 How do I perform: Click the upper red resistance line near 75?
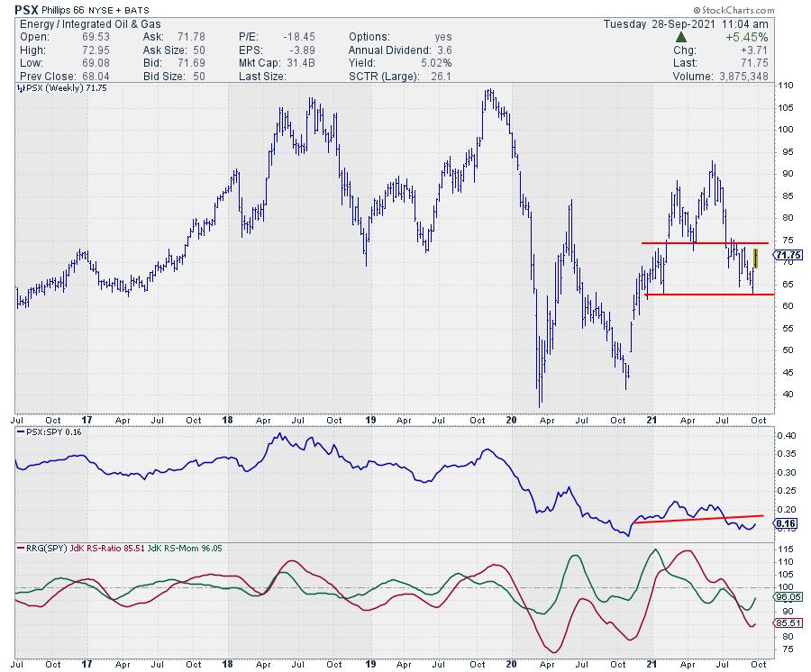(x=703, y=243)
